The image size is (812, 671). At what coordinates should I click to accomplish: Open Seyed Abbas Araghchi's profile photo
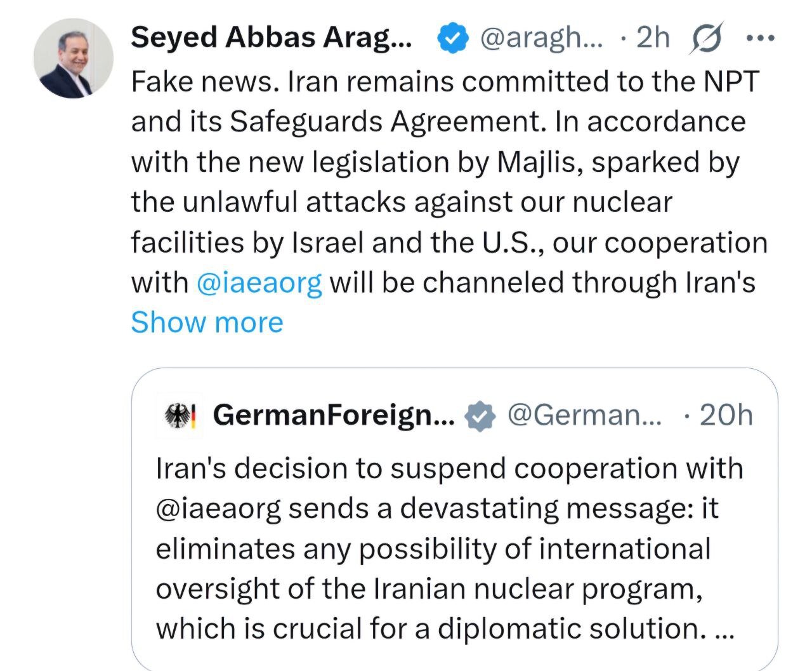[73, 58]
